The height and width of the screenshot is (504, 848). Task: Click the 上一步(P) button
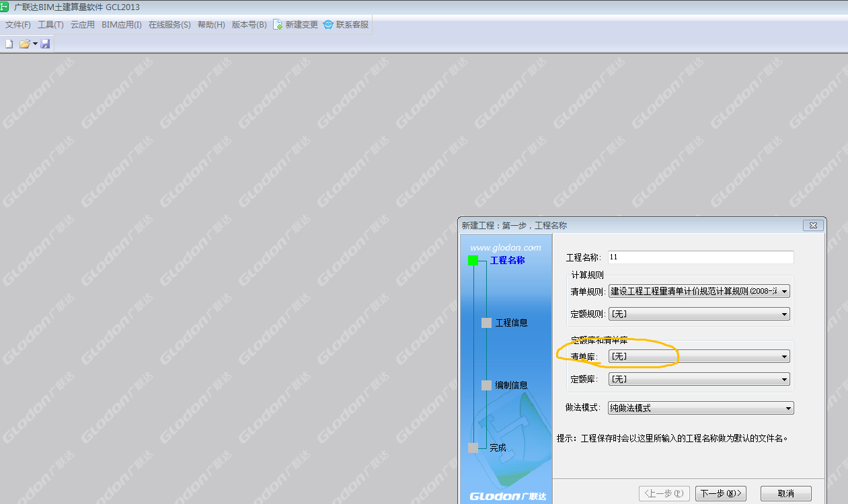[x=664, y=493]
